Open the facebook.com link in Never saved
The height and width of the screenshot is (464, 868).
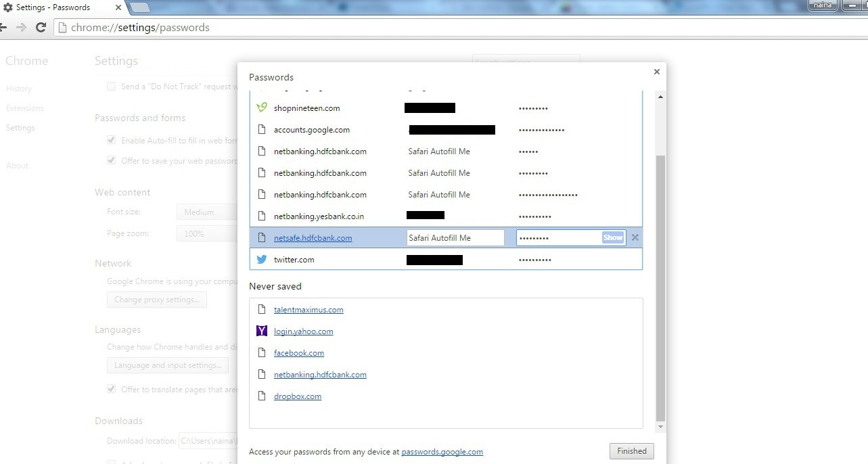[x=299, y=353]
